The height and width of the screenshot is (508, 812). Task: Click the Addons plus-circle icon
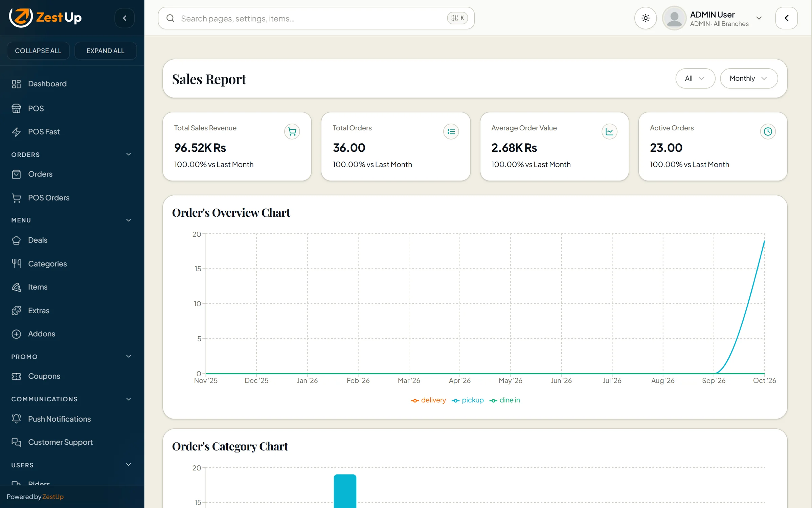[x=16, y=334]
